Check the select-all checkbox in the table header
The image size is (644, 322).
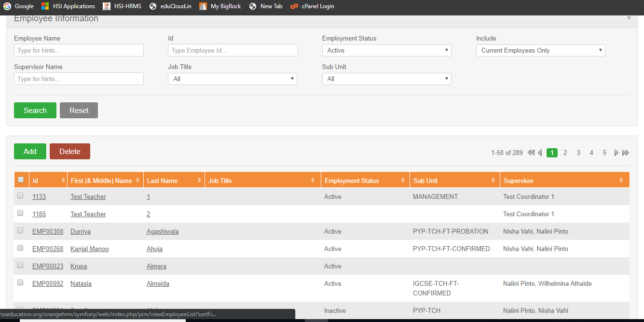click(x=21, y=178)
